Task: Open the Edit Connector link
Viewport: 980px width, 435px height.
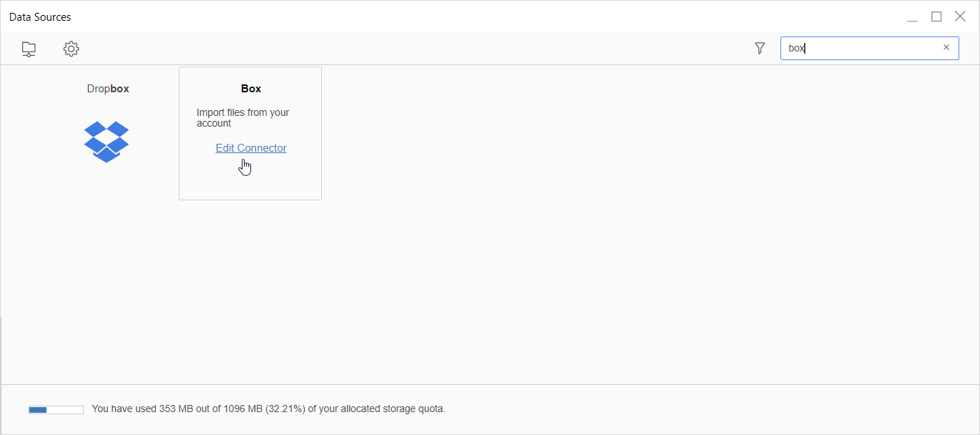Action: click(x=251, y=148)
